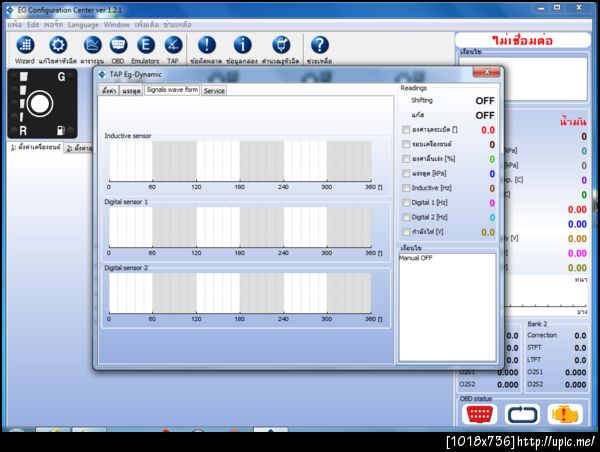Click the engine warning OBD status icon
Viewport: 600px width, 452px height.
[565, 414]
